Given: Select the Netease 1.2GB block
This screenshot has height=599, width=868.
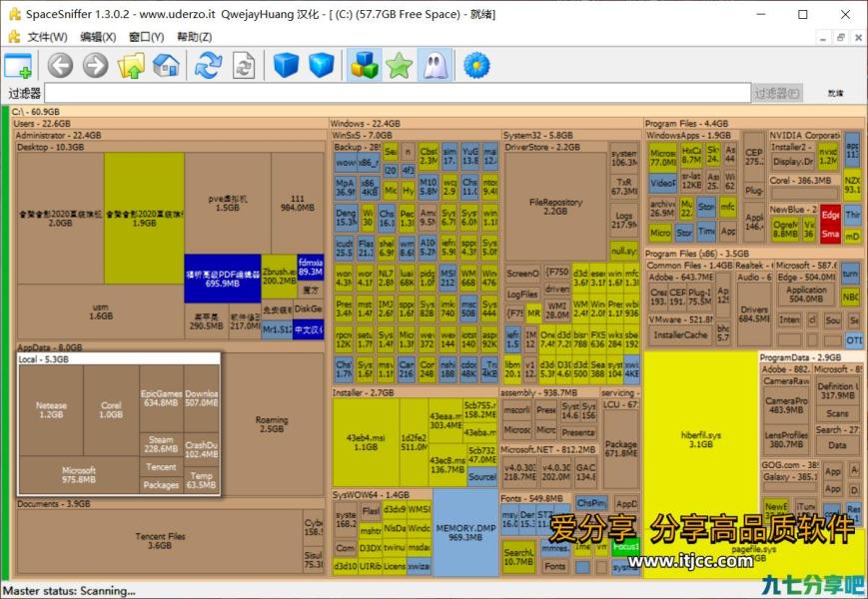Looking at the screenshot, I should click(51, 410).
